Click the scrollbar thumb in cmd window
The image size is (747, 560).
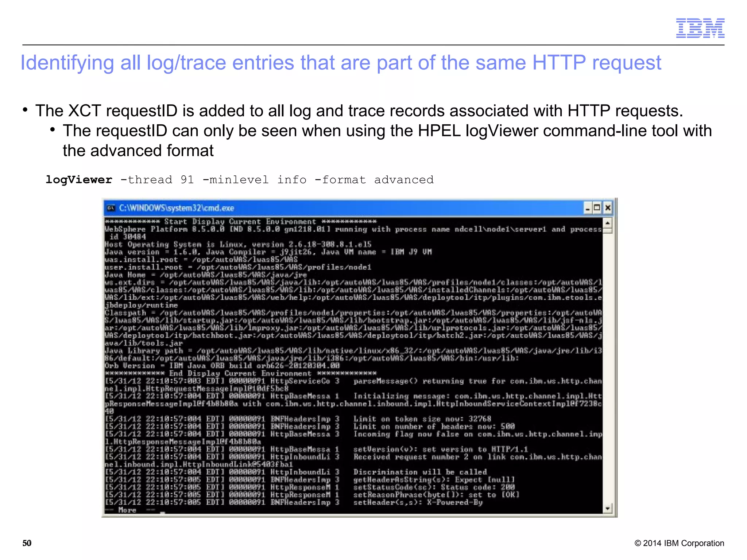point(608,230)
